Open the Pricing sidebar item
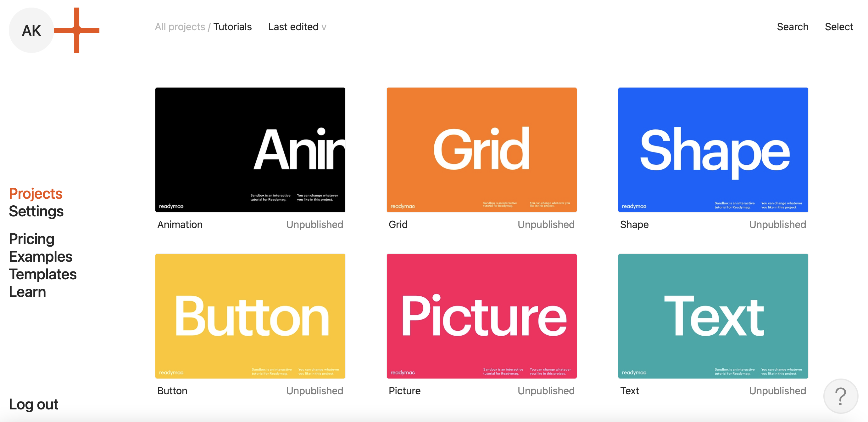This screenshot has width=868, height=422. [x=31, y=239]
